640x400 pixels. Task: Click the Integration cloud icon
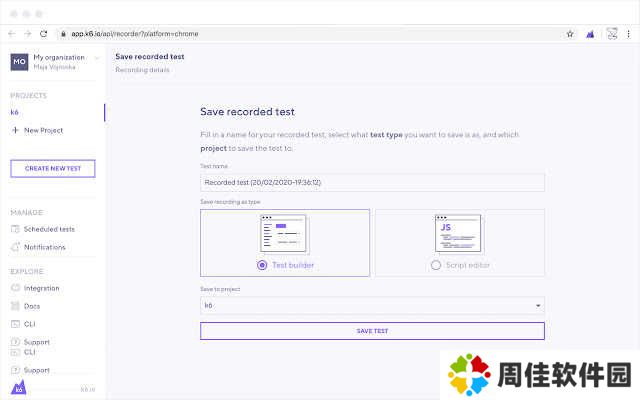pyautogui.click(x=15, y=288)
